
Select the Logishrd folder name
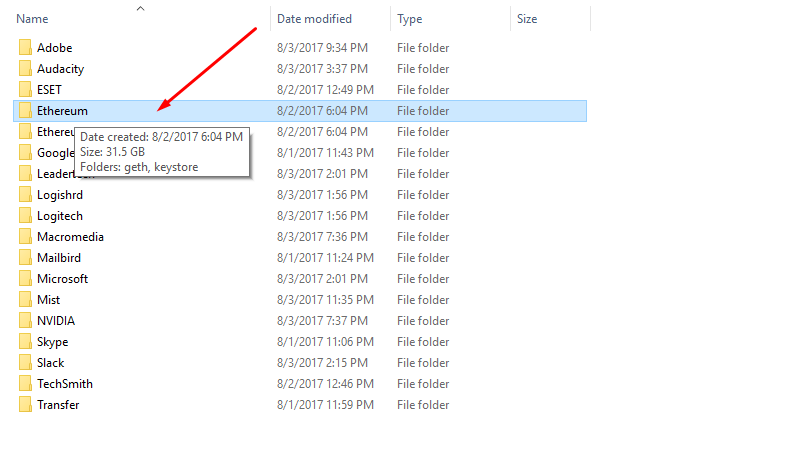point(60,195)
